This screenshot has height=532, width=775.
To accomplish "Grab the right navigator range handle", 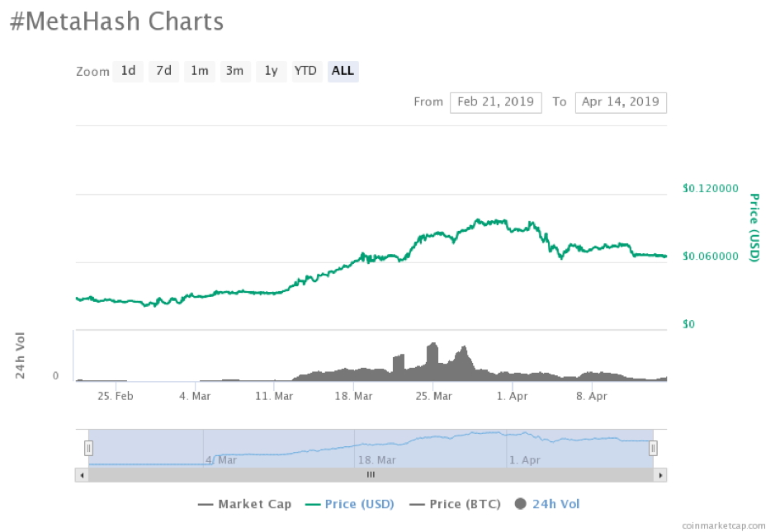I will pos(653,449).
